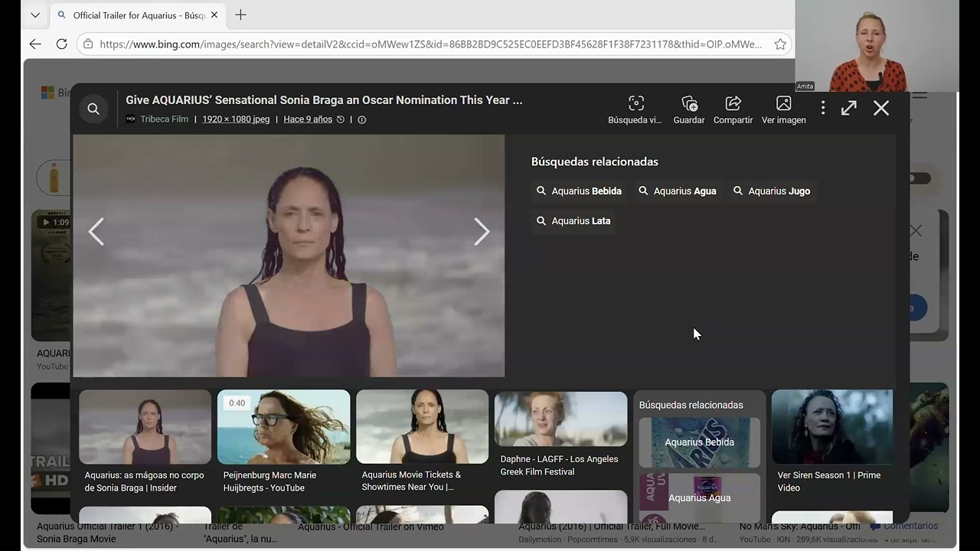Close the 'Official Trailer for Aquarius' tab
The height and width of the screenshot is (551, 980).
(x=214, y=15)
